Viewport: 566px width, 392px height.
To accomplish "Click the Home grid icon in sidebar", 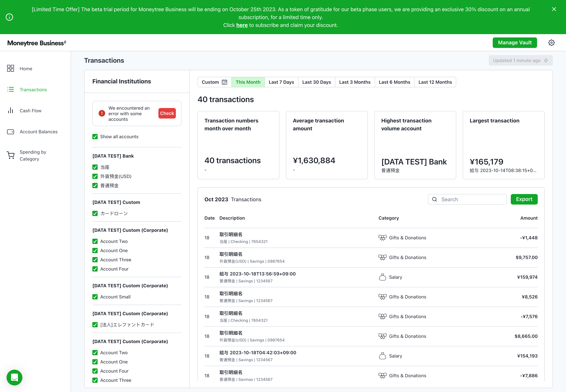I will click(x=11, y=68).
